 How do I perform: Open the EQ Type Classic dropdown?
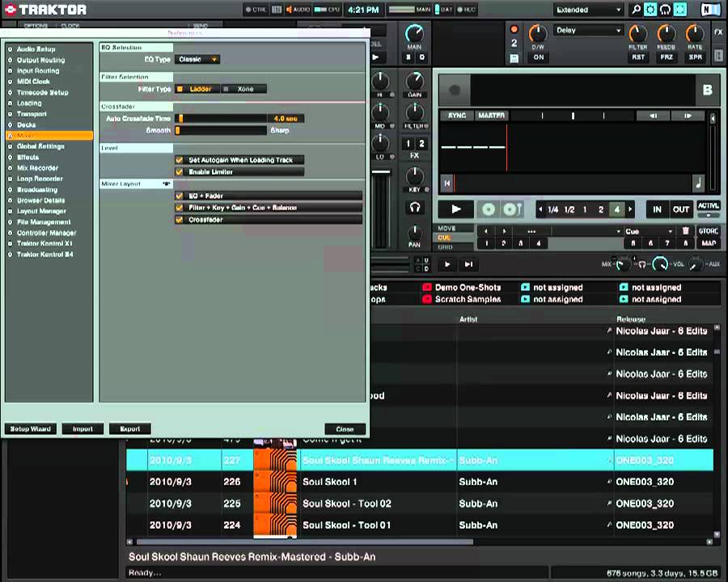pyautogui.click(x=197, y=59)
